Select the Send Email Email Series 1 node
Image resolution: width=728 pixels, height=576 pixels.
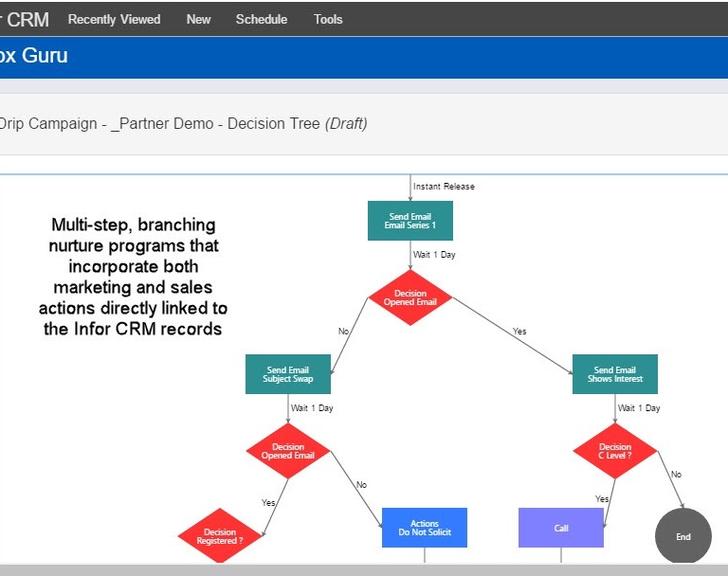click(409, 221)
